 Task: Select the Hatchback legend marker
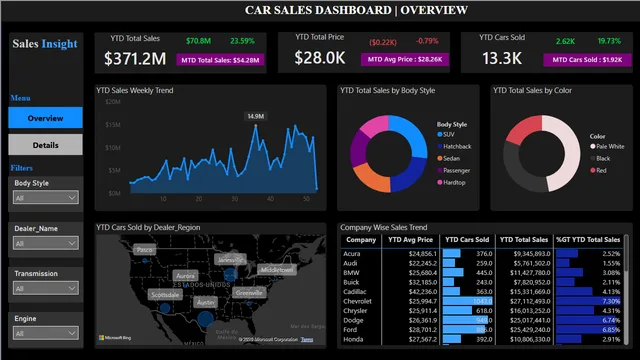tap(440, 146)
